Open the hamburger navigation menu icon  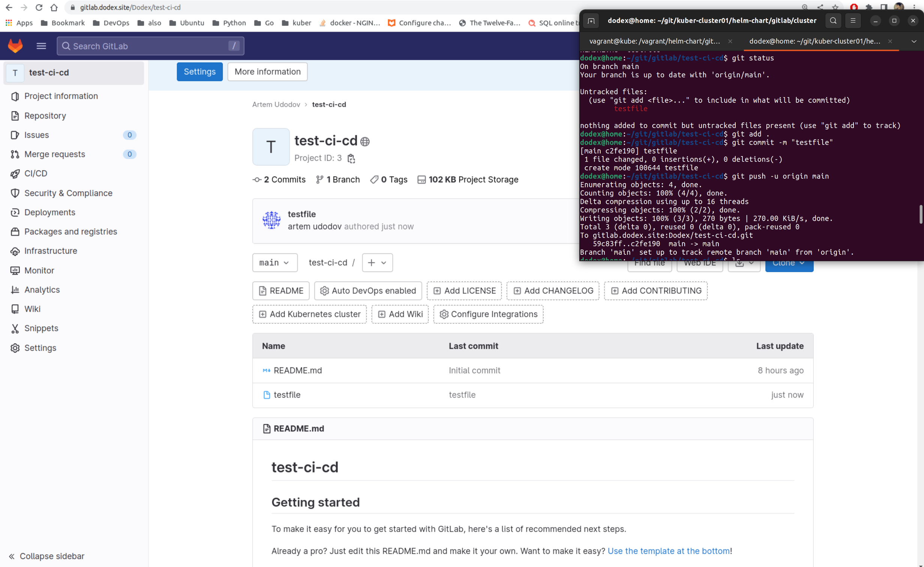(41, 46)
